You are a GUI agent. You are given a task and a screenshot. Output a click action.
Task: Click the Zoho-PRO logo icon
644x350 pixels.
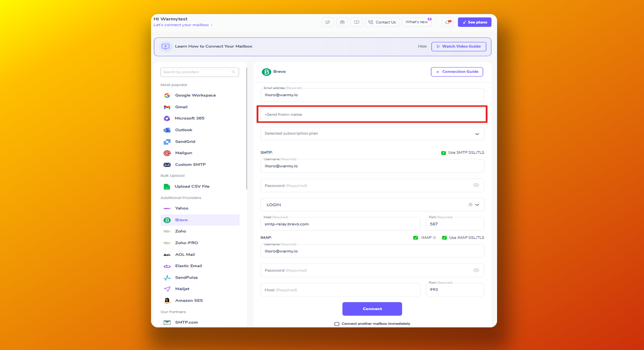pos(167,243)
